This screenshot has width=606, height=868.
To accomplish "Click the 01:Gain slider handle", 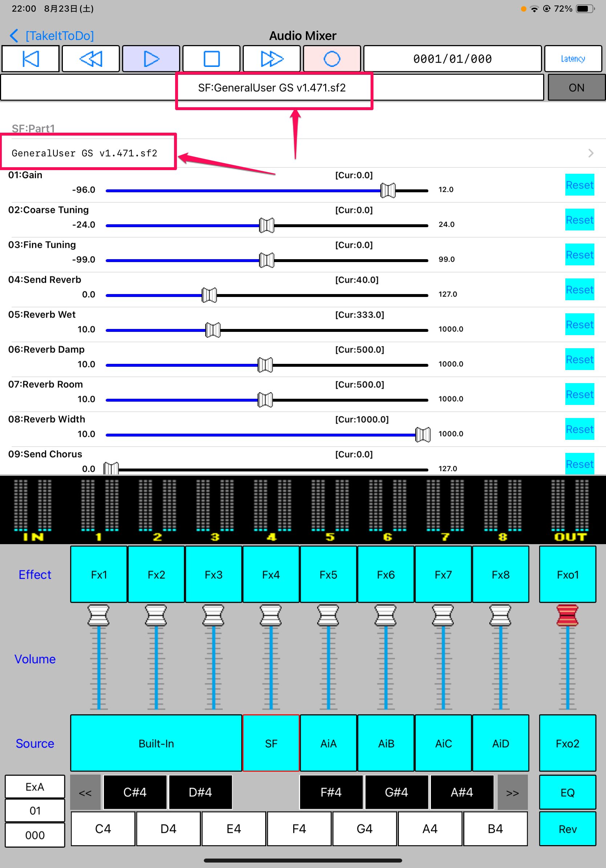I will click(388, 190).
